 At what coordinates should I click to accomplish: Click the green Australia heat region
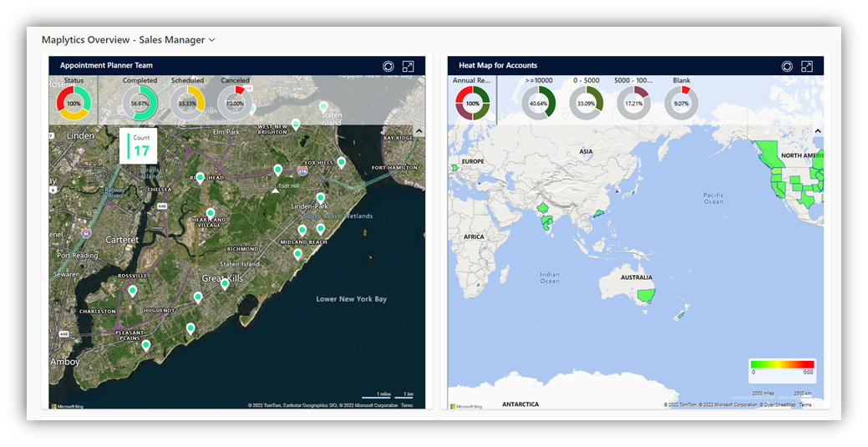pyautogui.click(x=644, y=297)
